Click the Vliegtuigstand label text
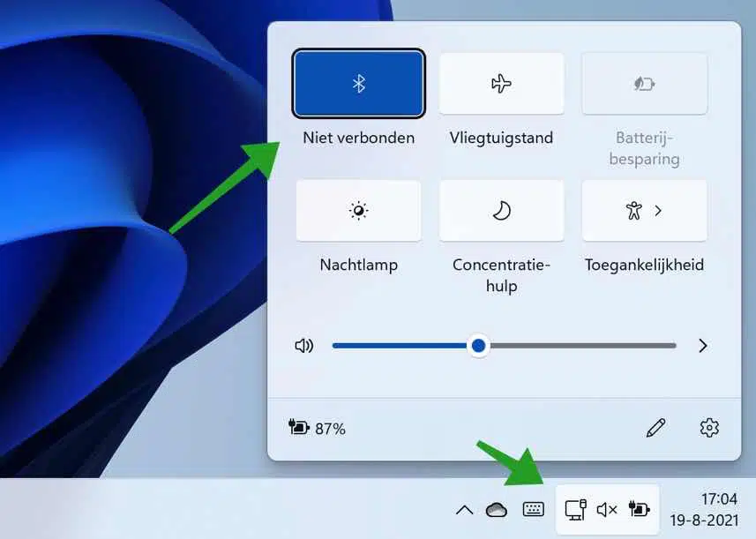Image resolution: width=756 pixels, height=539 pixels. pos(501,138)
